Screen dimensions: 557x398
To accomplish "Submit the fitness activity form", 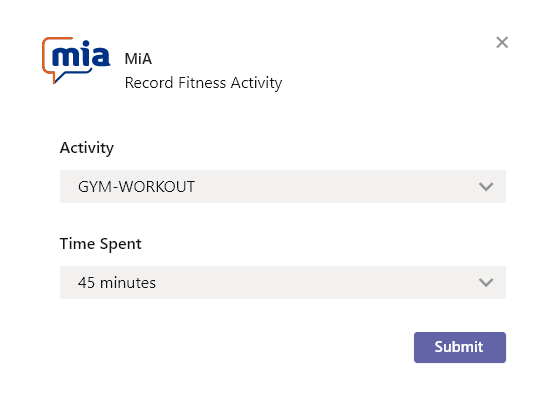I will [460, 347].
